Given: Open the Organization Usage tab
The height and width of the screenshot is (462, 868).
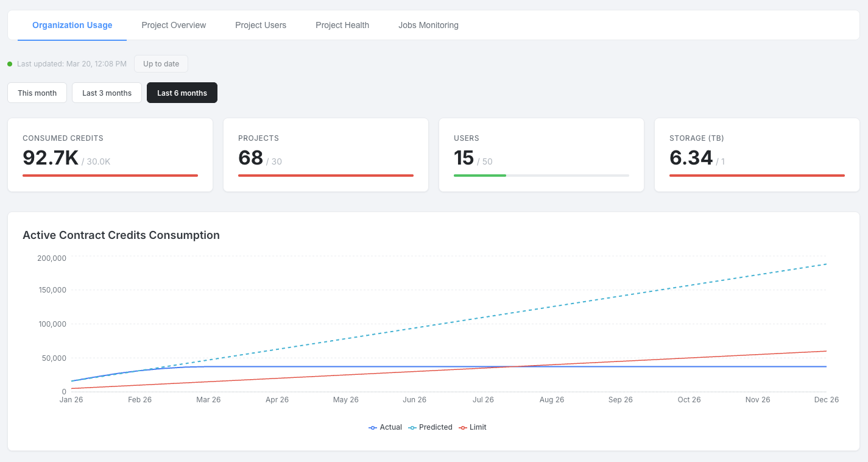Looking at the screenshot, I should coord(72,25).
